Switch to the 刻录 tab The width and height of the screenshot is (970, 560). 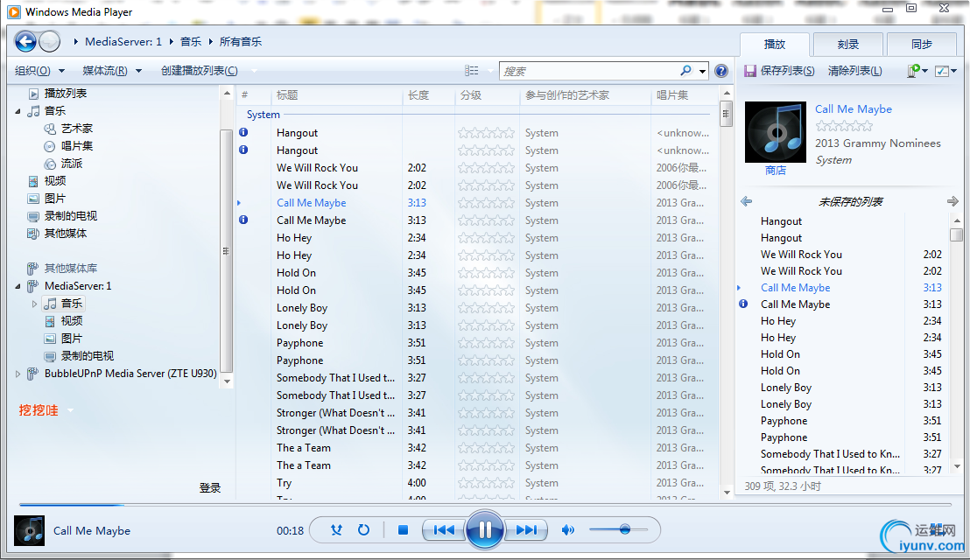click(x=848, y=44)
